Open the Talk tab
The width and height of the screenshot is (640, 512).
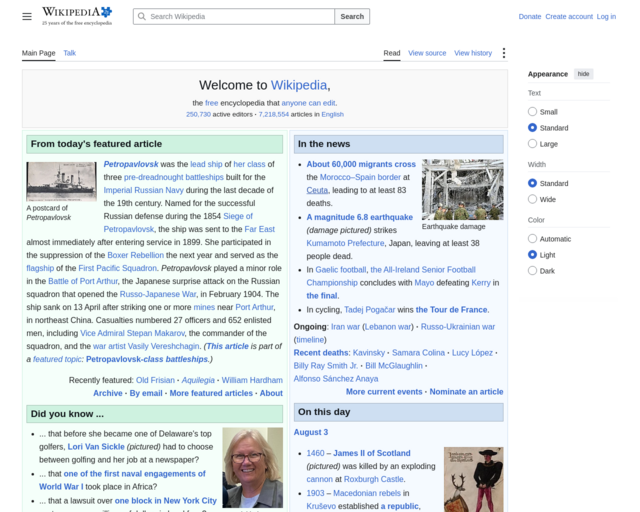70,53
